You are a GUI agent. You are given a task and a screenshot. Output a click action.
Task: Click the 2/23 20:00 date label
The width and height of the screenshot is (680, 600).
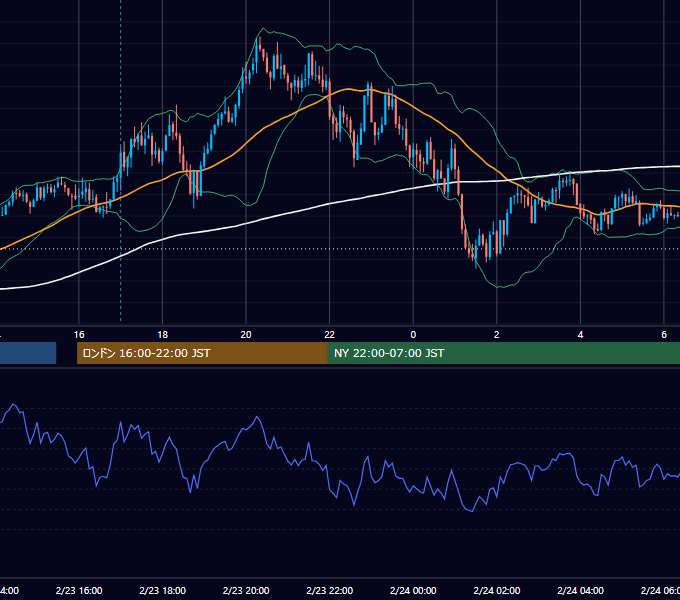click(246, 591)
